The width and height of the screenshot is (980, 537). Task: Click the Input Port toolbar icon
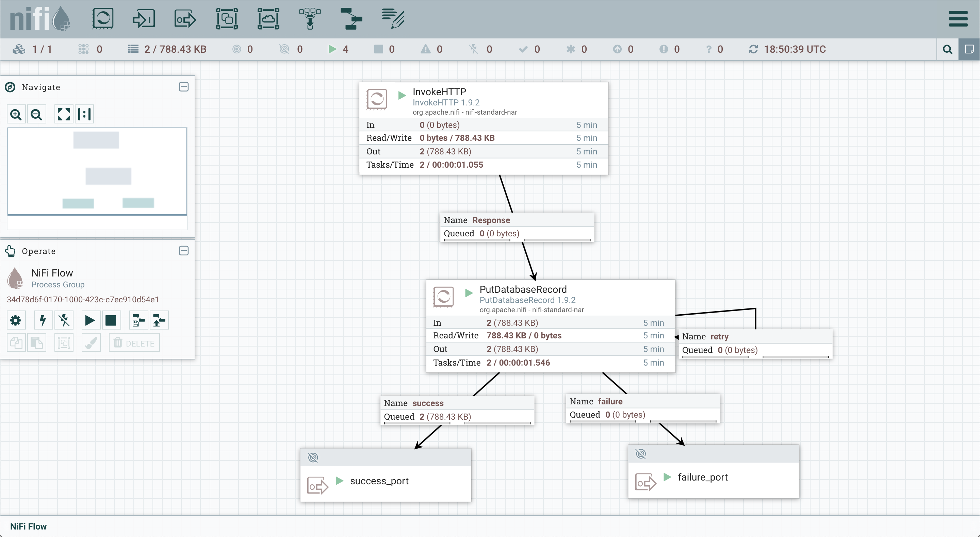click(x=143, y=18)
